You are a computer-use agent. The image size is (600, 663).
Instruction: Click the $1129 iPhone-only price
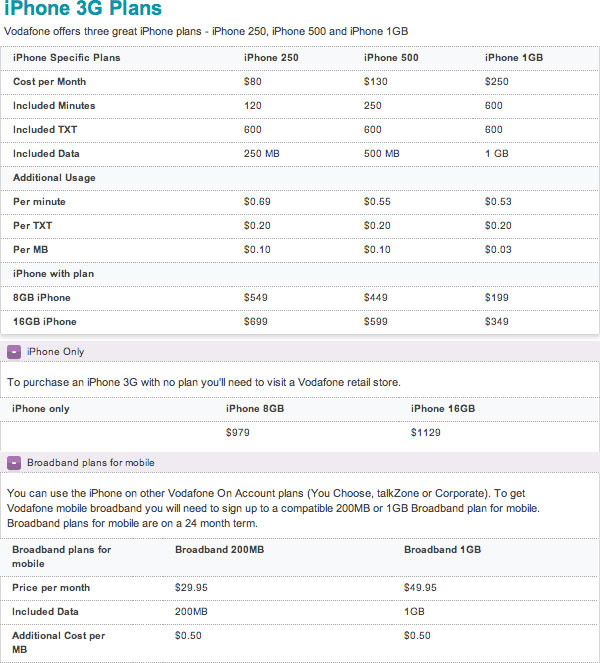coord(426,433)
